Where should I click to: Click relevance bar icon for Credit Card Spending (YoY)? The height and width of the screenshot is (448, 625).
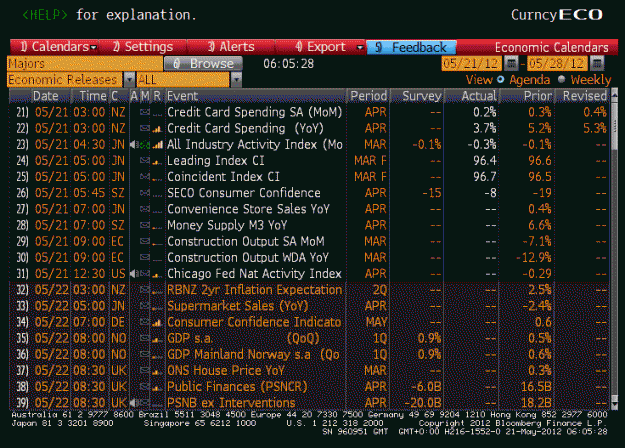[x=157, y=129]
